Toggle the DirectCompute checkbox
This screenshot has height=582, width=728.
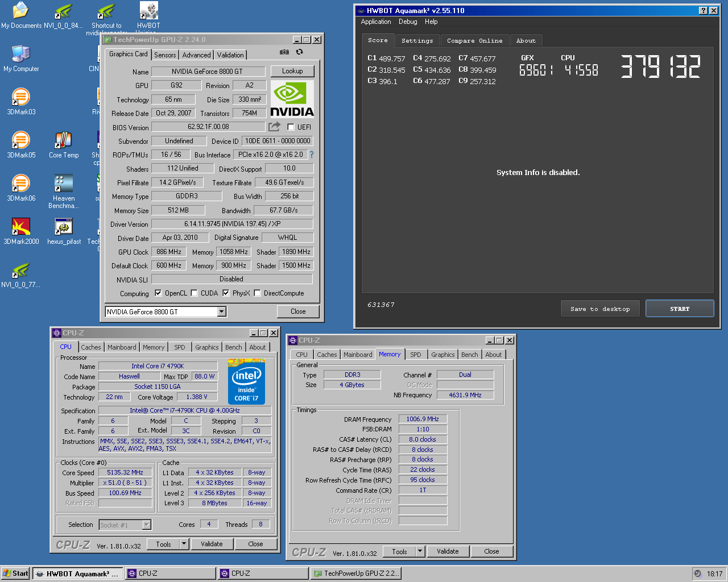(257, 293)
